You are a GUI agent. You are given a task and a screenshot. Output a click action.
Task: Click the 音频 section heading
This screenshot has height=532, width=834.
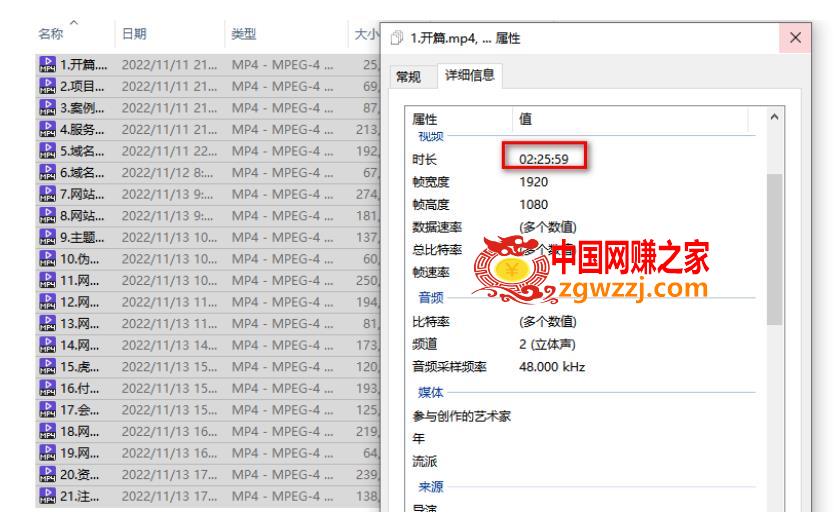(431, 297)
